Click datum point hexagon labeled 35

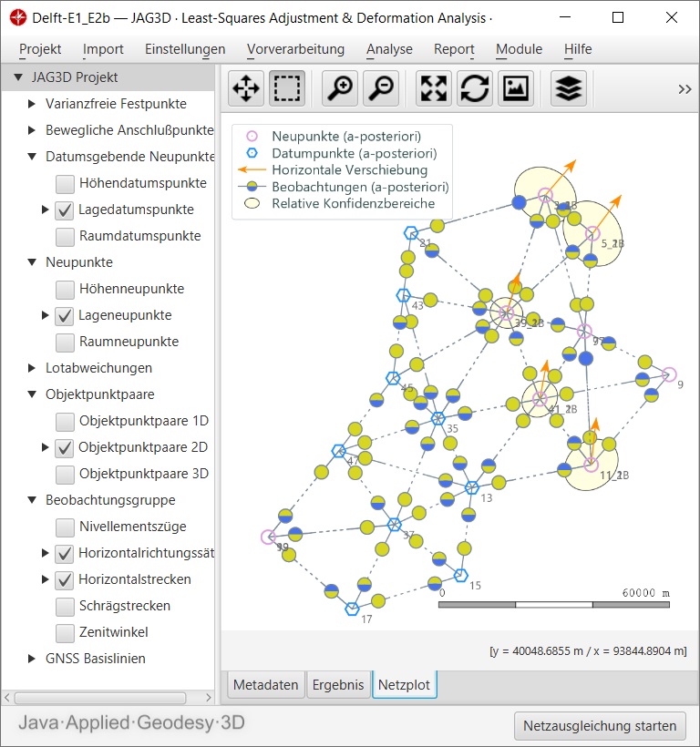pos(437,419)
